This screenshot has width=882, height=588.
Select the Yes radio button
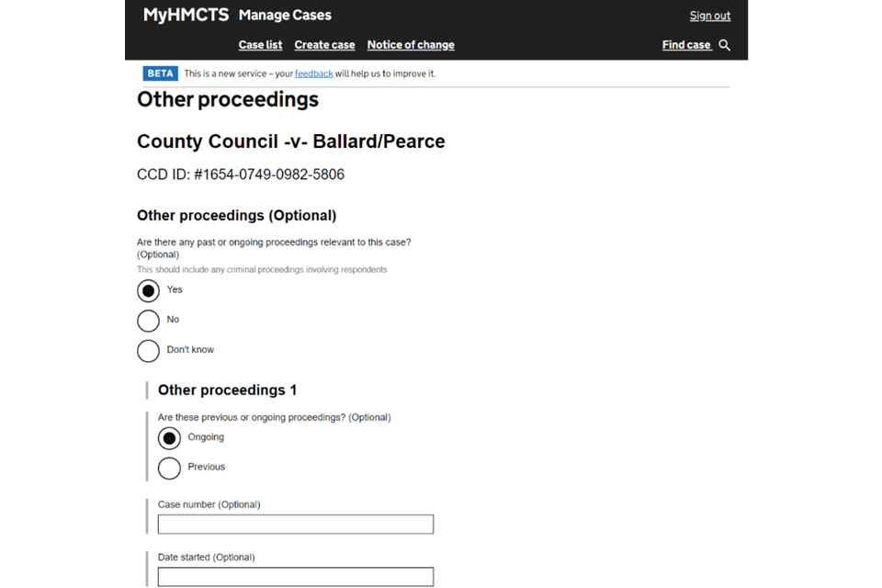point(148,290)
